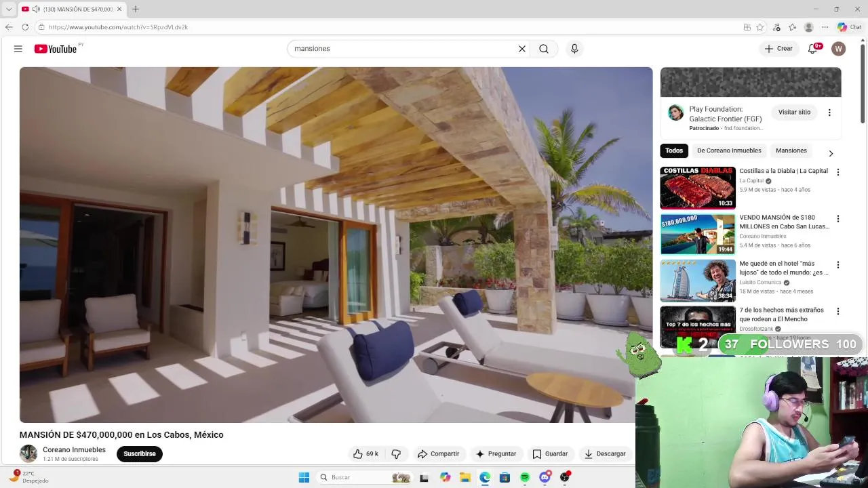868x488 pixels.
Task: Subscribe with the Suscribirse button
Action: click(x=140, y=454)
